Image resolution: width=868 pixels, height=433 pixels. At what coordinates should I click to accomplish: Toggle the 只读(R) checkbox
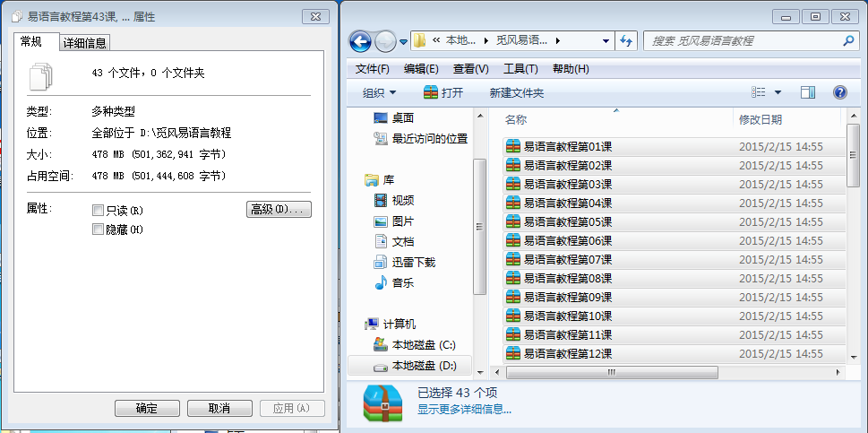98,211
